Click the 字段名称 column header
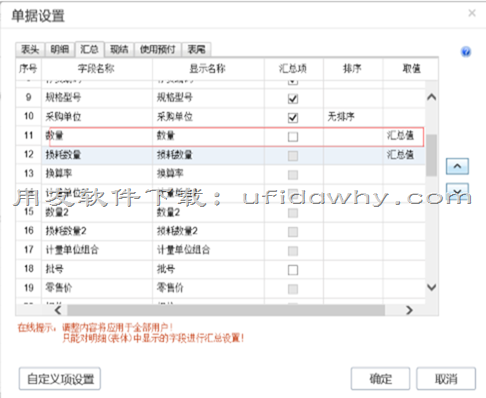Viewport: 486px width, 398px height. [x=97, y=69]
